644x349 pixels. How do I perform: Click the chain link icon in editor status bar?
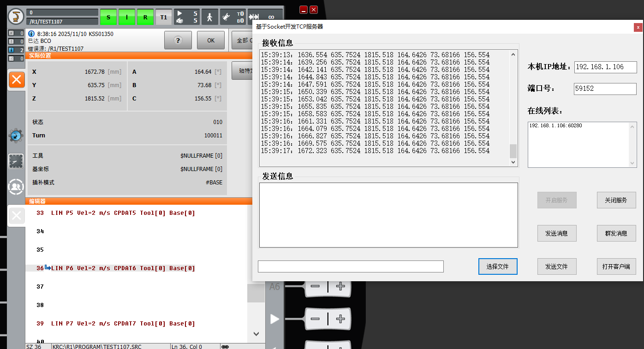[x=225, y=346]
